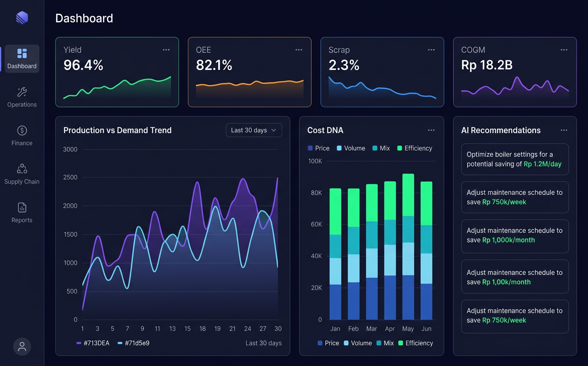Toggle the Volume series in the top legend
Screen dimensions: 588x366
tap(351, 148)
